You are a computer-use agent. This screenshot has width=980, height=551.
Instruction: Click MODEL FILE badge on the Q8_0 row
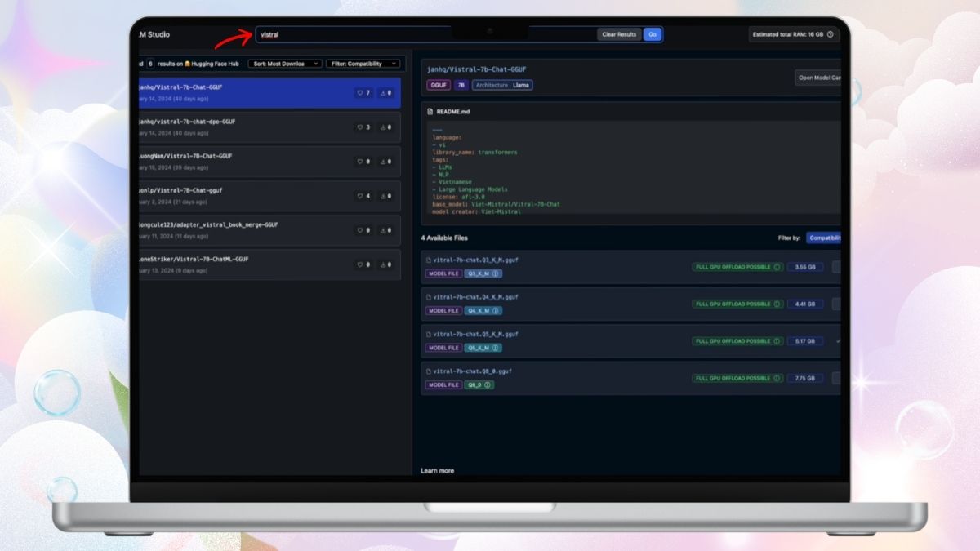(443, 384)
